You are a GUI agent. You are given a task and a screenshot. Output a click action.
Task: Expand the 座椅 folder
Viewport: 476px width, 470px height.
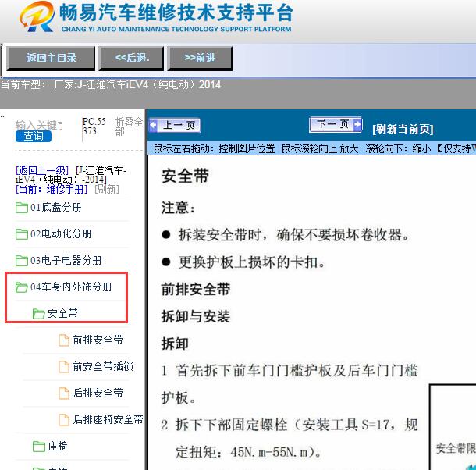(58, 446)
